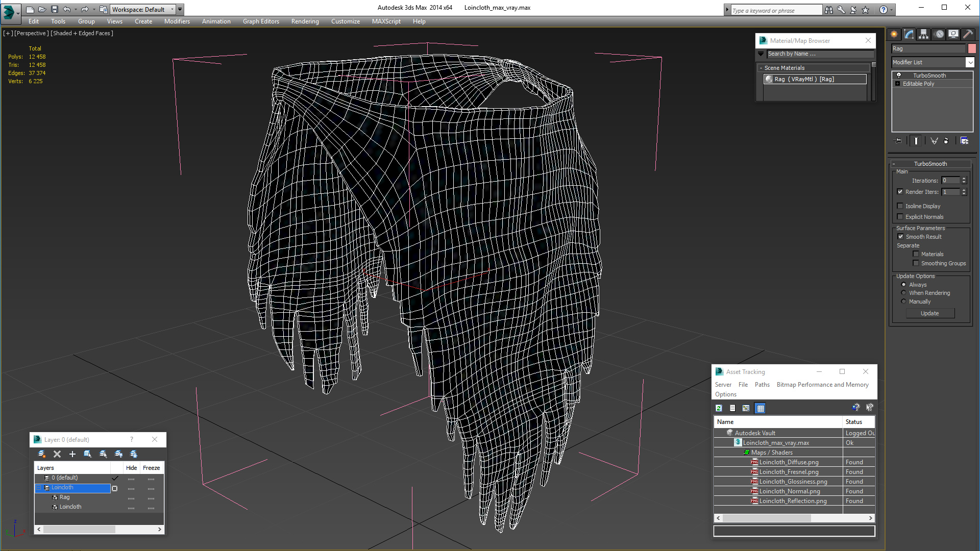Select When Rendering radio button
Viewport: 980px width, 551px height.
[903, 293]
